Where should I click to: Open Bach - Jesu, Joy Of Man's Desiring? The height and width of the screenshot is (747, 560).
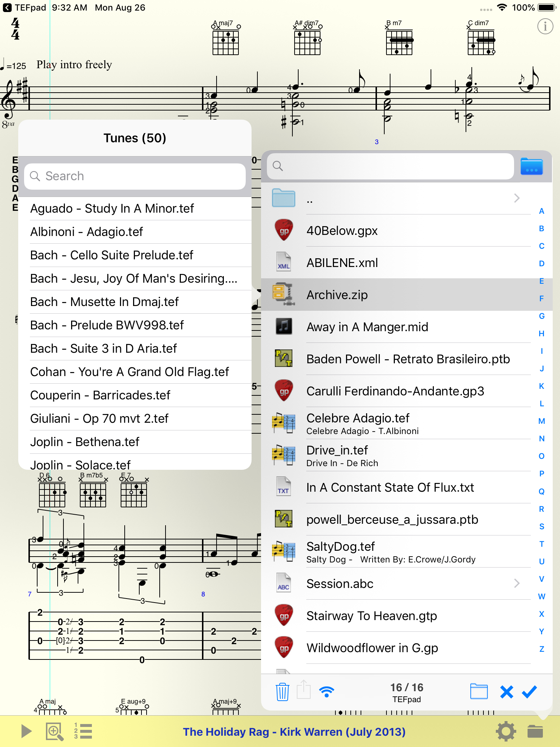pos(135,279)
